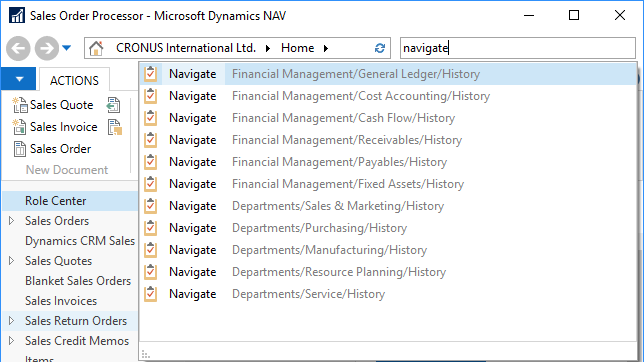
Task: Expand the Sales Quotes tree node
Action: 12,261
